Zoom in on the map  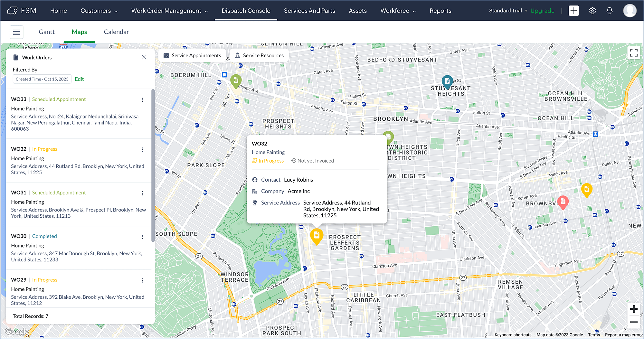point(633,309)
